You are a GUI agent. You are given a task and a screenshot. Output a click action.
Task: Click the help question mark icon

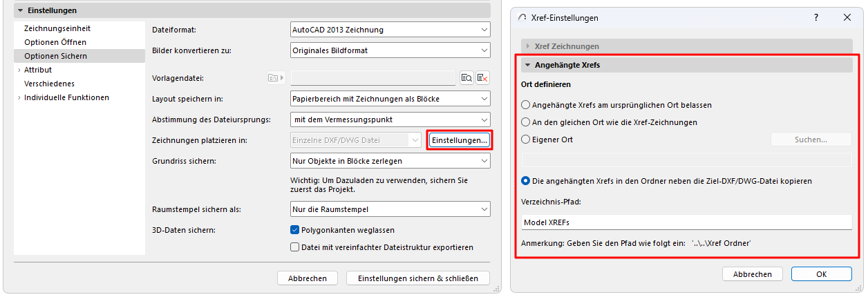(816, 17)
